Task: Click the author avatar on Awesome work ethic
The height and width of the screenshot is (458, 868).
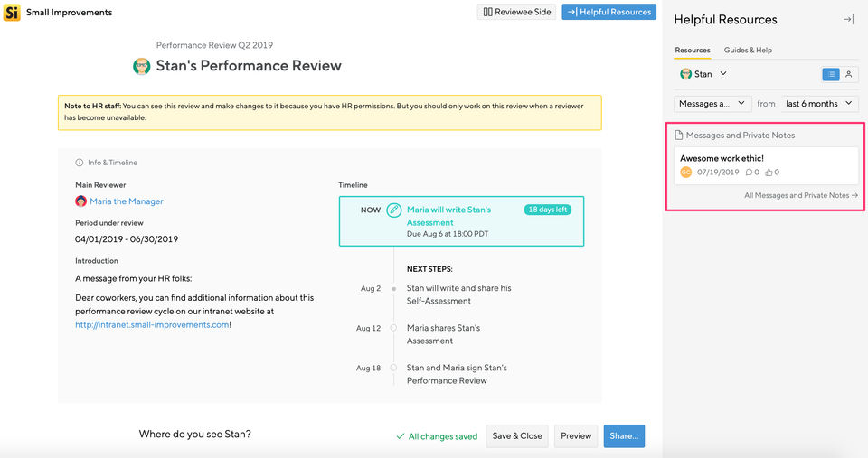Action: coord(686,173)
